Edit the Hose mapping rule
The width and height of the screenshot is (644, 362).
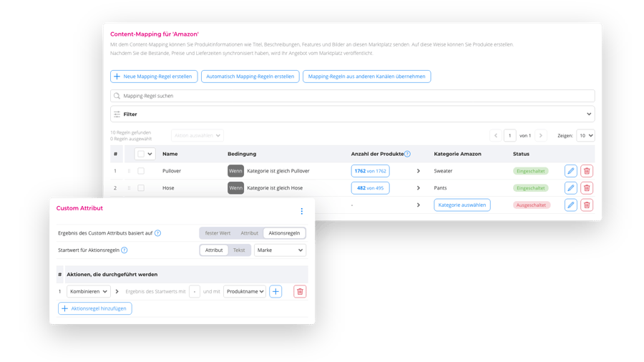[570, 188]
